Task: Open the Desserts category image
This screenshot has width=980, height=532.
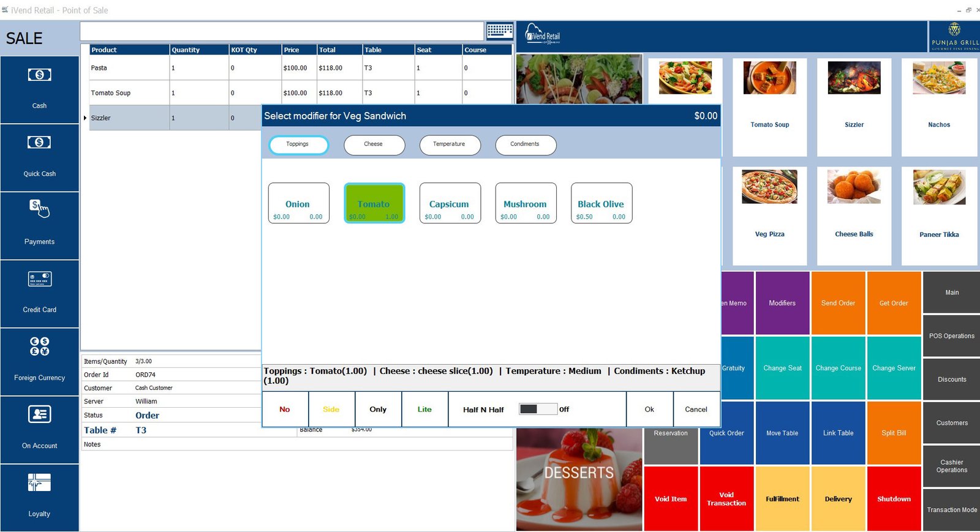Action: click(579, 479)
